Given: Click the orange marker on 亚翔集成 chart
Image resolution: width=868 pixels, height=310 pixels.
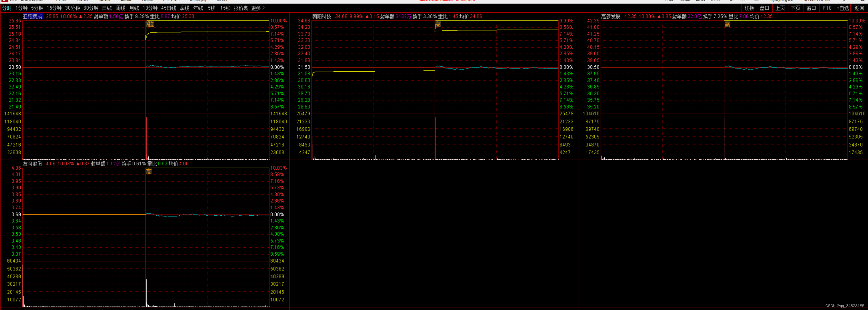Looking at the screenshot, I should 150,24.
